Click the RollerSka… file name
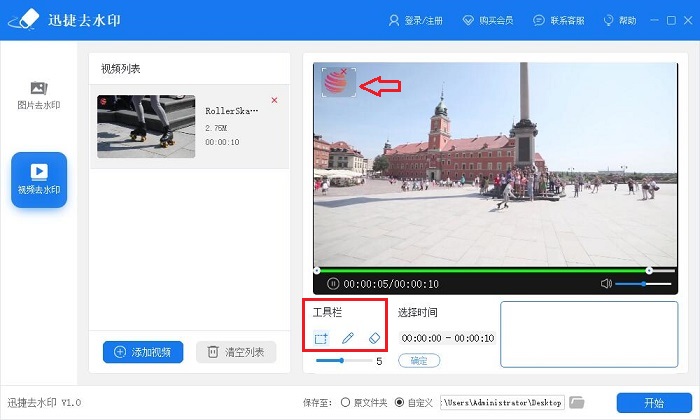The height and width of the screenshot is (420, 700). click(x=231, y=111)
